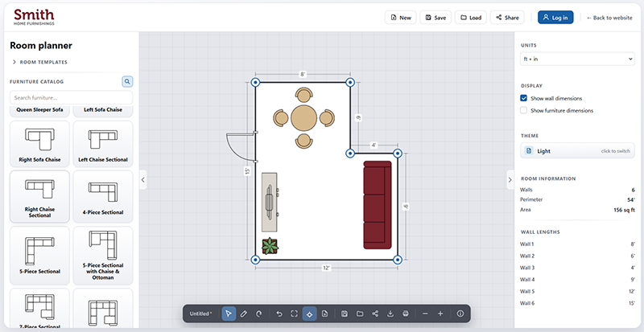Toggle the snap crosshair tool
Image resolution: width=644 pixels, height=332 pixels.
click(x=310, y=314)
